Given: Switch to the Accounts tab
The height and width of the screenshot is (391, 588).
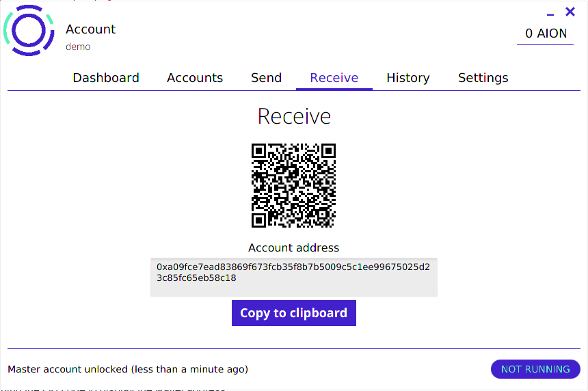Looking at the screenshot, I should [195, 78].
